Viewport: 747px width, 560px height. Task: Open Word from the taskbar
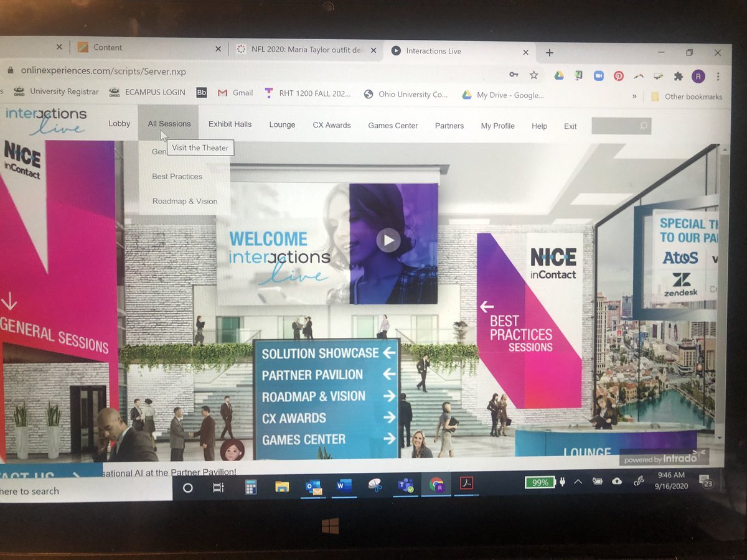click(x=344, y=485)
